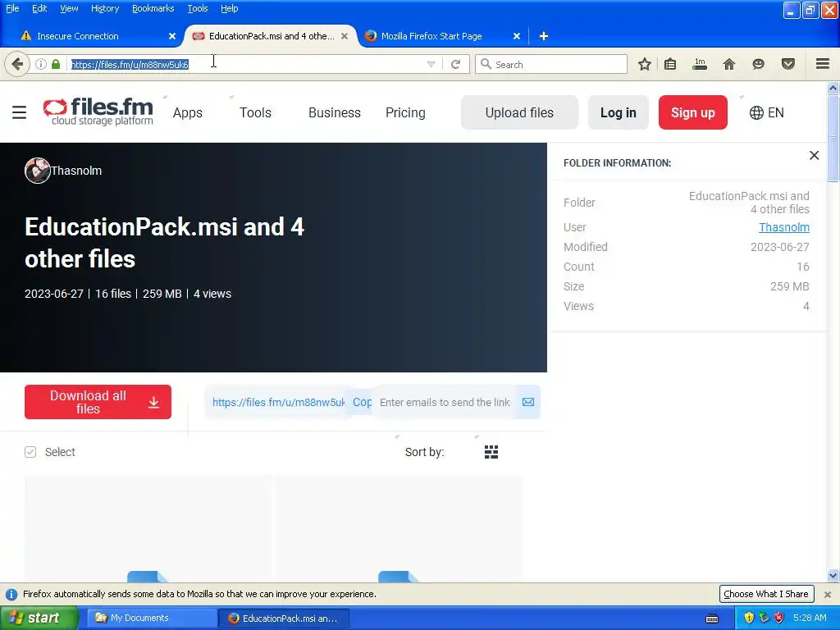Click the network connection tray icon
This screenshot has width=840, height=630.
coord(764,619)
